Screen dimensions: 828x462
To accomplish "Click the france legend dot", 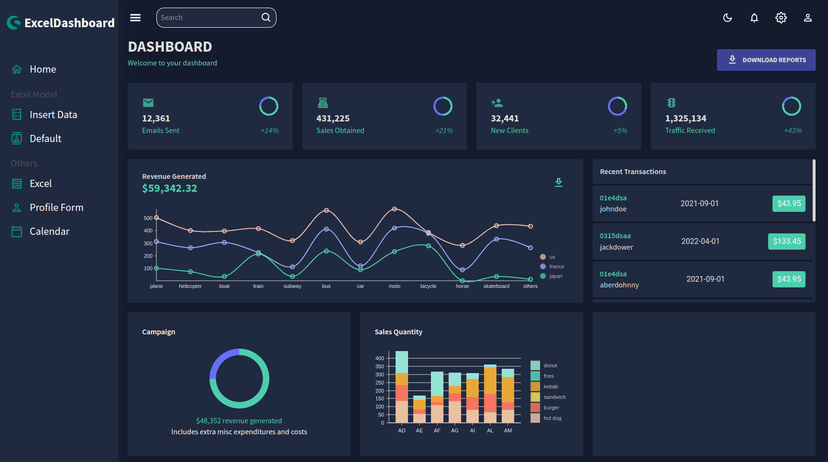I will point(542,267).
